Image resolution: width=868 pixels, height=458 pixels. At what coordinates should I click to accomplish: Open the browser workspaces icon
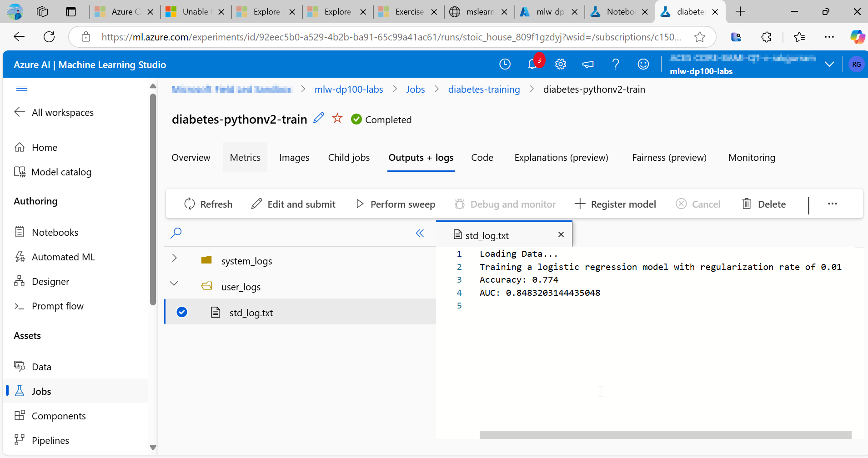pyautogui.click(x=42, y=11)
